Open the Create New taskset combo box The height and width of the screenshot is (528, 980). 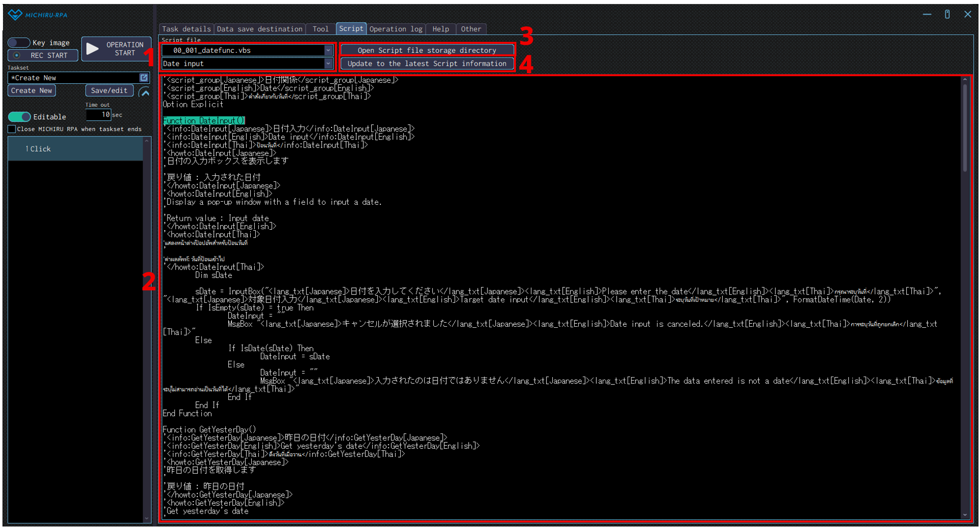[75, 78]
